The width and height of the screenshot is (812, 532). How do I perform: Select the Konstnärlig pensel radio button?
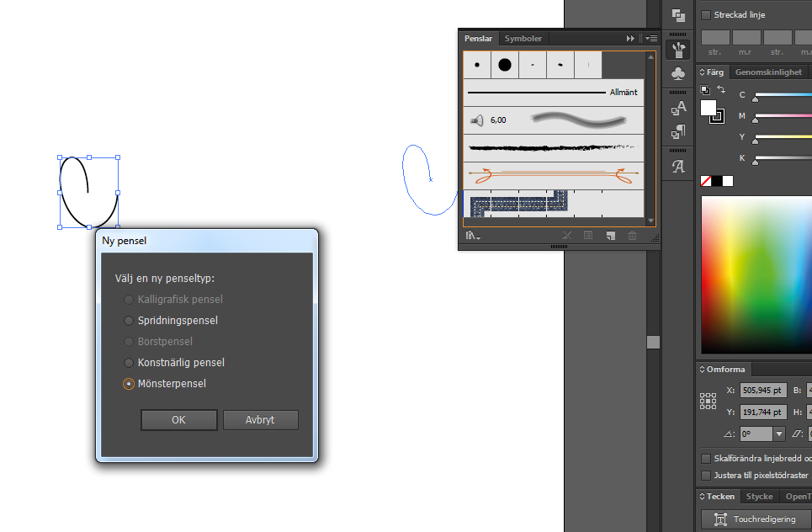128,362
